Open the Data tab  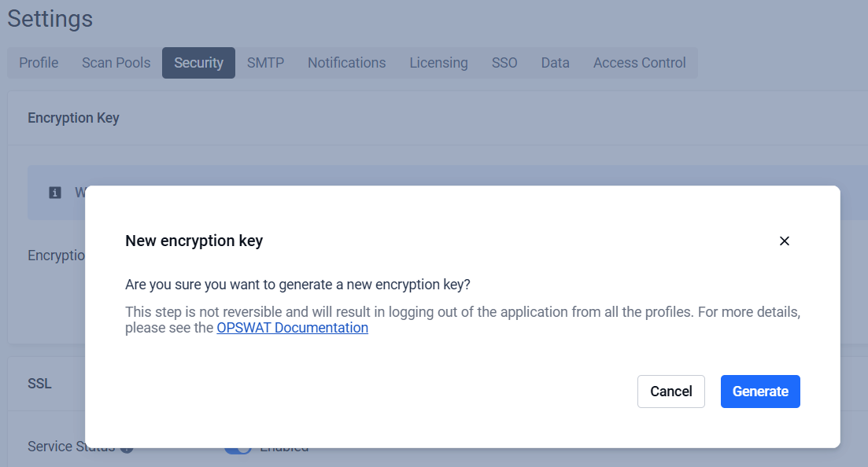point(556,63)
